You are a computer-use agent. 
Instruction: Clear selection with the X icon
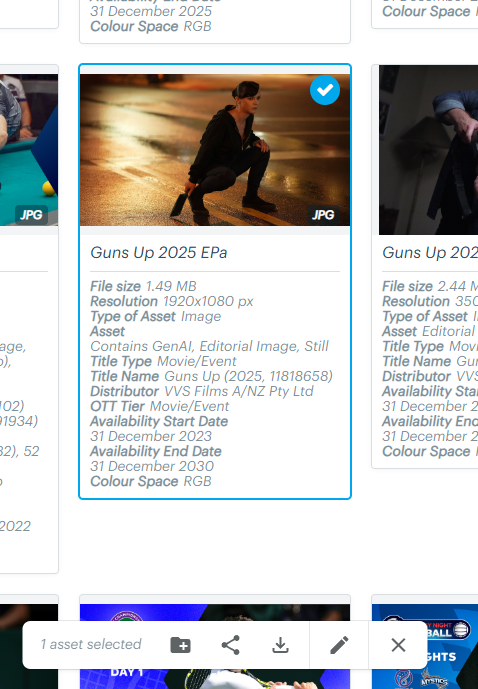click(x=398, y=645)
